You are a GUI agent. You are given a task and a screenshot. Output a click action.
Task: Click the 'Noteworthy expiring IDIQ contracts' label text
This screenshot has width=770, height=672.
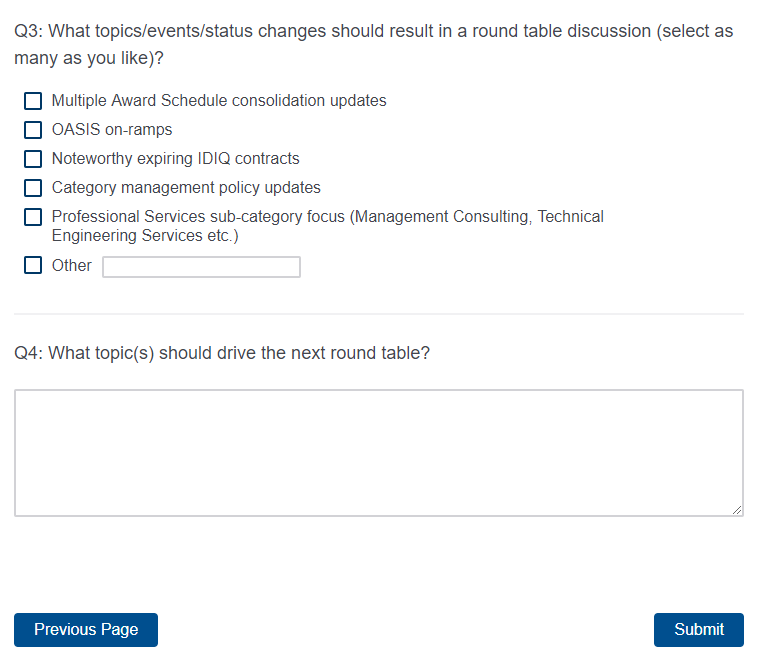coord(175,159)
